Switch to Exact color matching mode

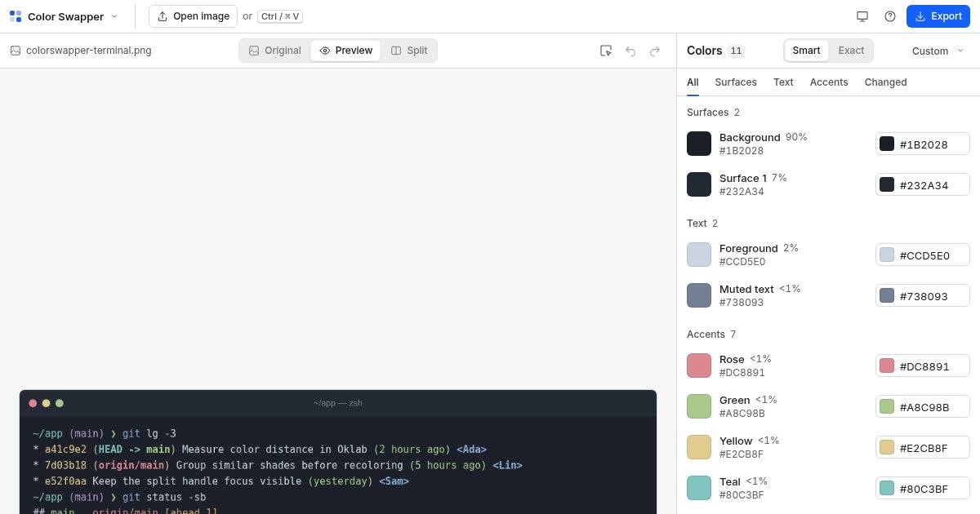(851, 51)
